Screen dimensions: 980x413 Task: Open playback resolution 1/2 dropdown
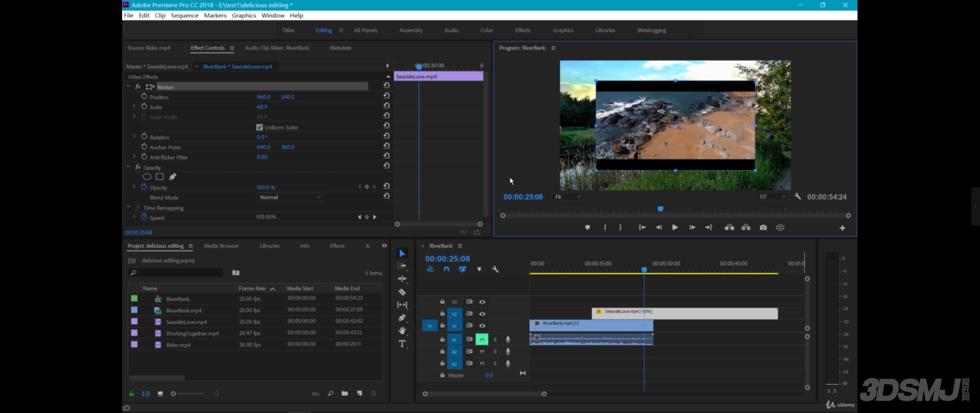[772, 197]
